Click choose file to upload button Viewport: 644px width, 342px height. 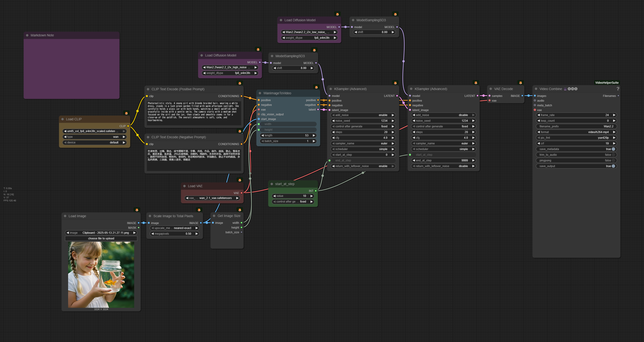click(101, 238)
